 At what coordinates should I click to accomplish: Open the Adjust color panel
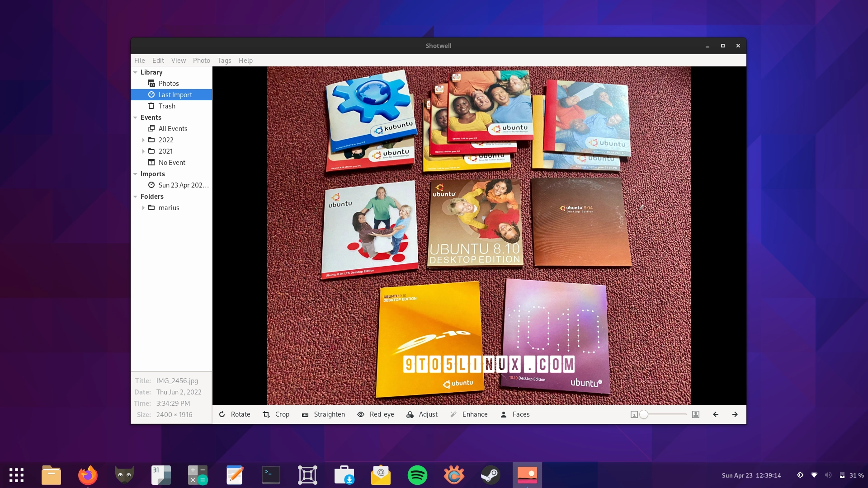[422, 414]
